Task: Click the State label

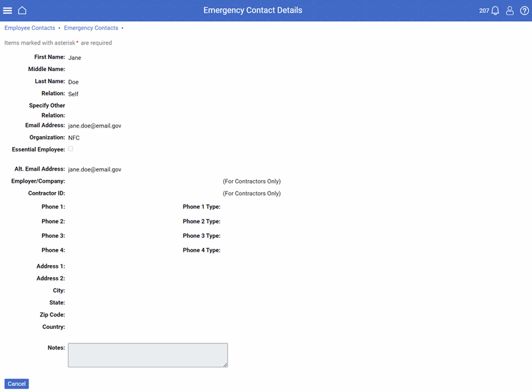Action: point(57,302)
